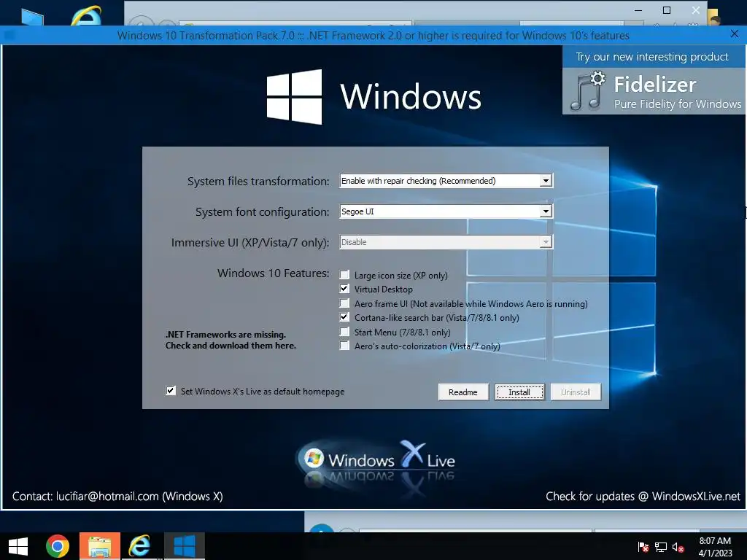
Task: Uncheck Cortana-like search bar option
Action: tap(344, 317)
